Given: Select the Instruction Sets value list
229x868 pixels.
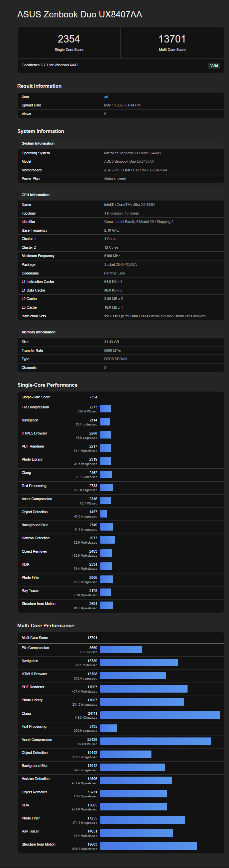Looking at the screenshot, I should (155, 316).
